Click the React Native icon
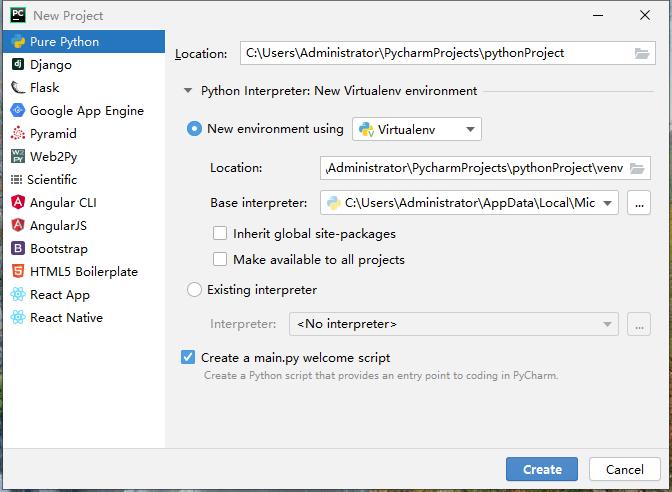The image size is (672, 492). pos(18,317)
